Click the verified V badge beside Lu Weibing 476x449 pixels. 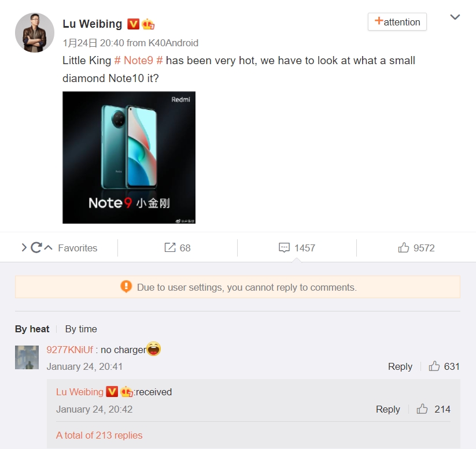[x=133, y=24]
